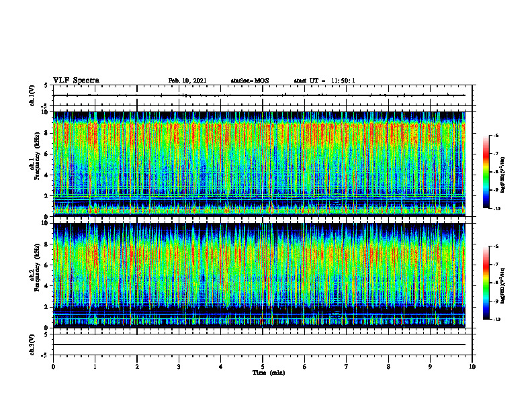Viewport: 532px width, 411px height.
Task: Click the -5 tick on ch.1(V) axis
Action: click(45, 106)
